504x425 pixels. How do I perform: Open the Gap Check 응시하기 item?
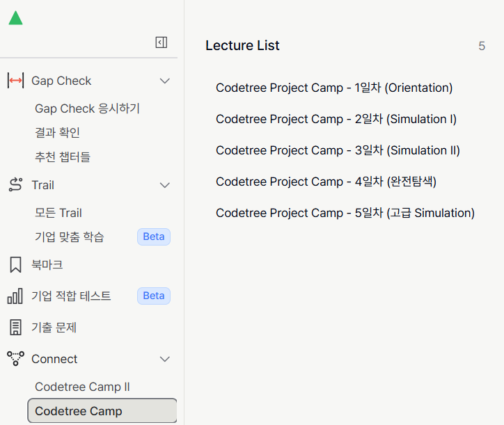[x=87, y=109]
